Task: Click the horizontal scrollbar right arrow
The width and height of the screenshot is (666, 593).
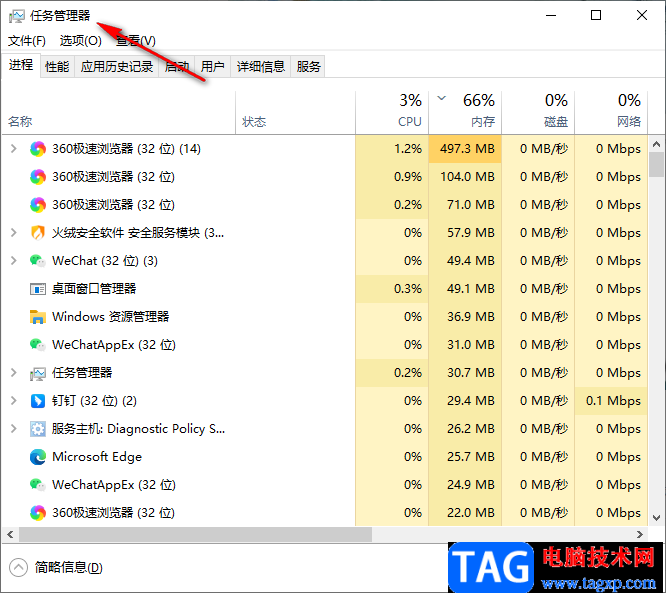Action: coord(640,534)
